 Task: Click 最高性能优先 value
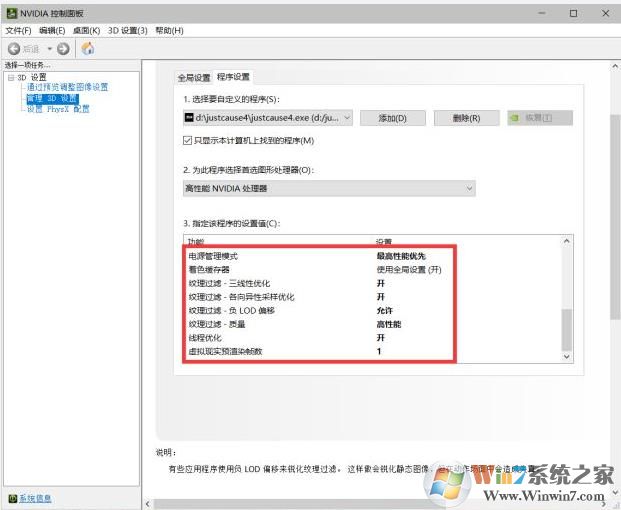pyautogui.click(x=401, y=256)
